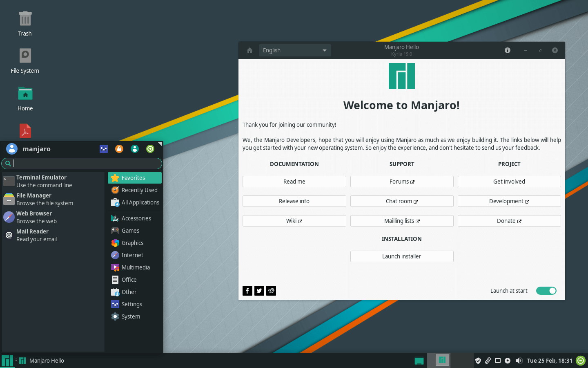Viewport: 588px width, 368px height.
Task: Click the manjaro user avatar icon
Action: click(x=12, y=149)
